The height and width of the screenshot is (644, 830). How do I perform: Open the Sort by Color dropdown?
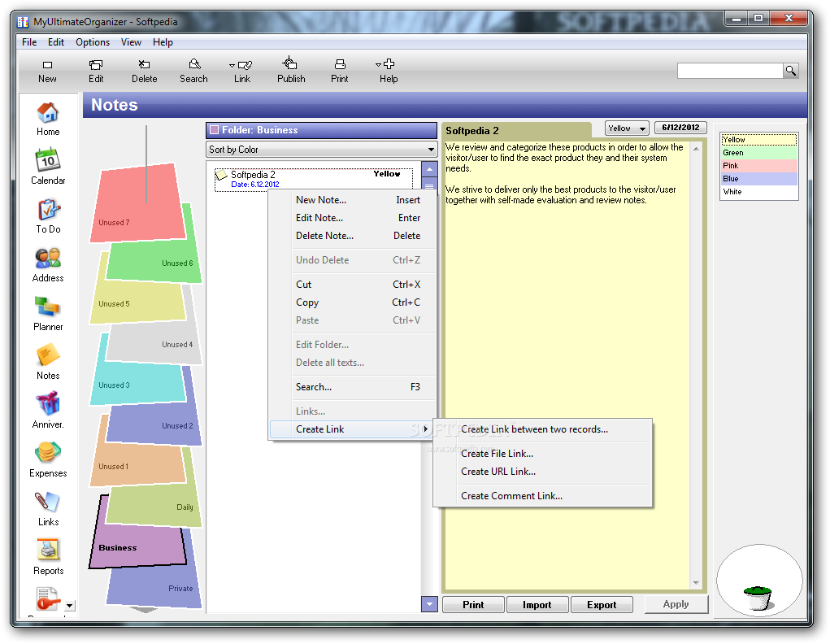point(321,150)
